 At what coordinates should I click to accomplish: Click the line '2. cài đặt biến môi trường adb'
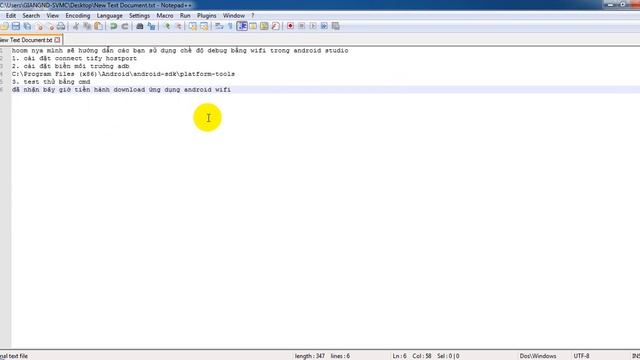click(x=71, y=66)
